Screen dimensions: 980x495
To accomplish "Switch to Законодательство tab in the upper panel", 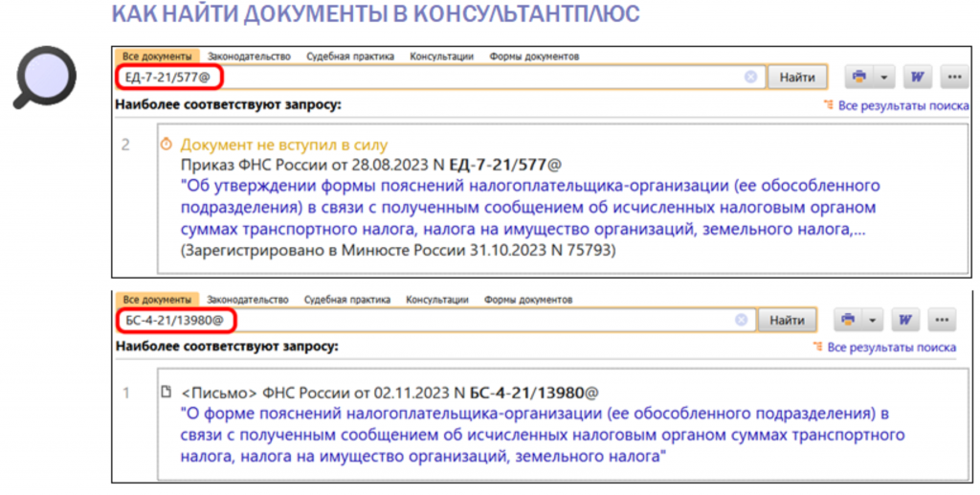I will click(x=249, y=56).
